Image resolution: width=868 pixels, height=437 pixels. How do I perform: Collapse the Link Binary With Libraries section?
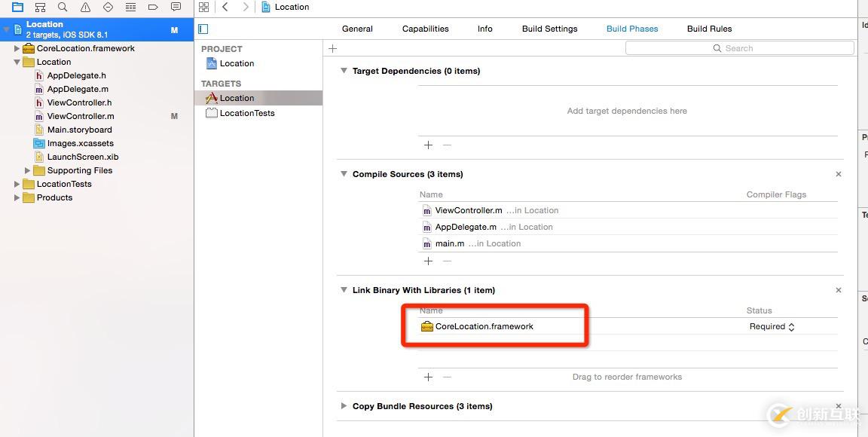click(344, 290)
